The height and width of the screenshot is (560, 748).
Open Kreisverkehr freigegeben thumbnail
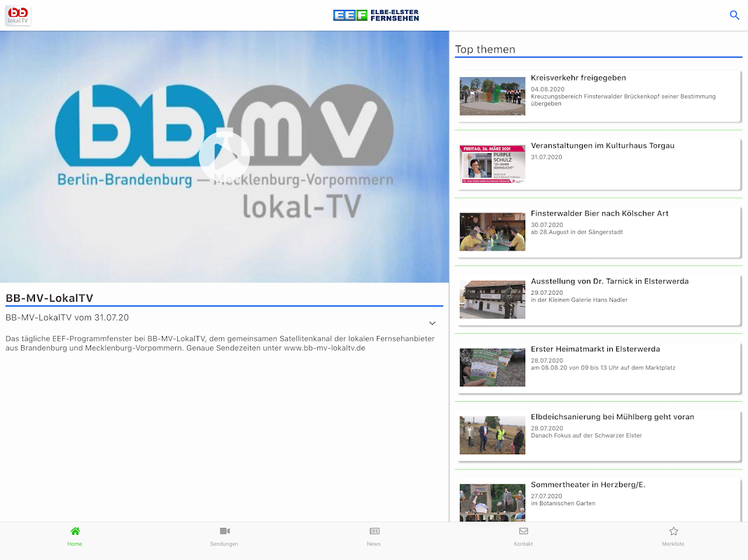pos(492,97)
